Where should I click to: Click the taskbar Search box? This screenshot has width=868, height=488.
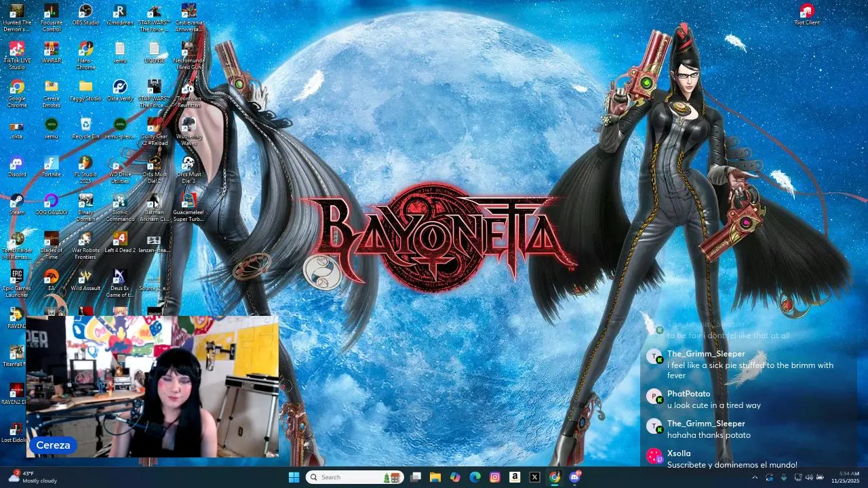(x=355, y=477)
